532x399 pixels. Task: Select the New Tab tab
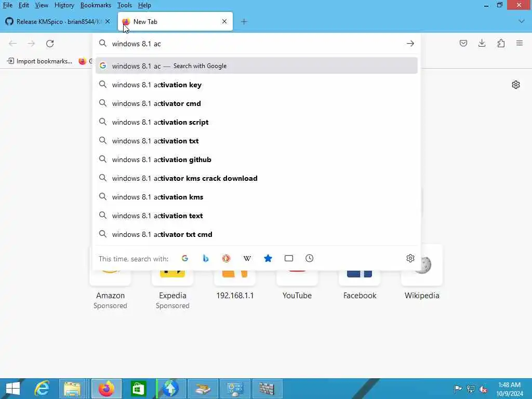(175, 22)
